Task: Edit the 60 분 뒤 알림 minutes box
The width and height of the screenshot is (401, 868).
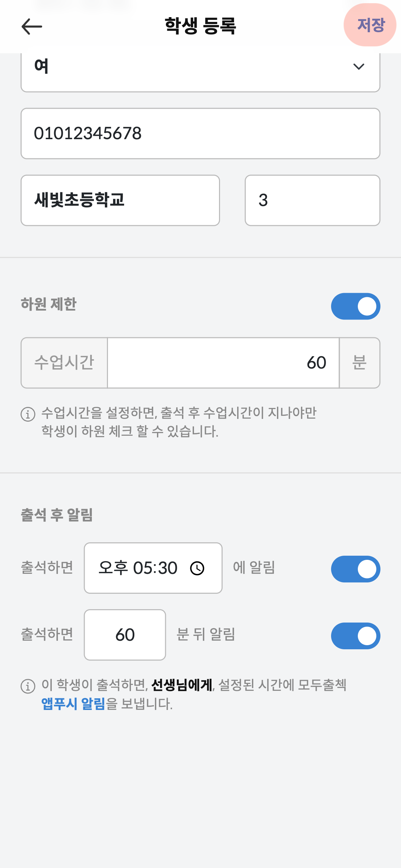Action: [x=125, y=635]
